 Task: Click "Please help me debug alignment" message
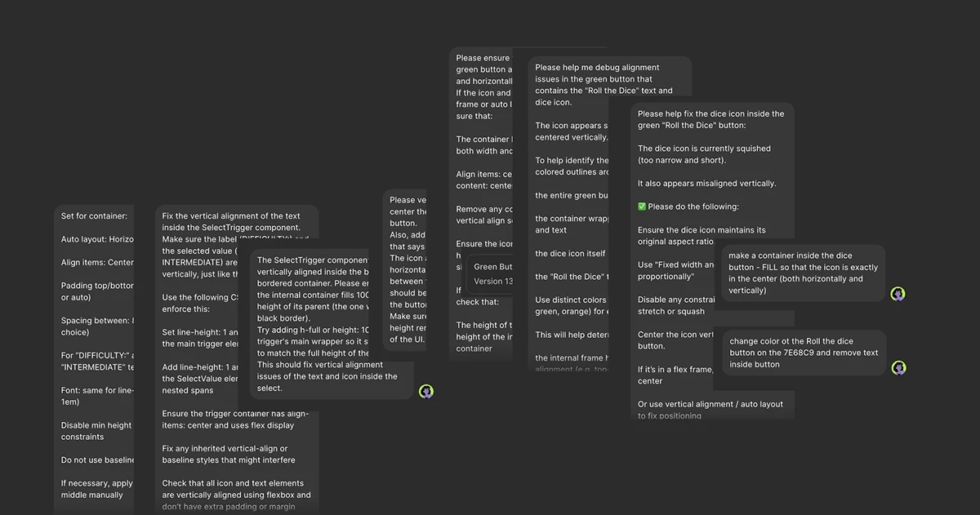coord(597,68)
